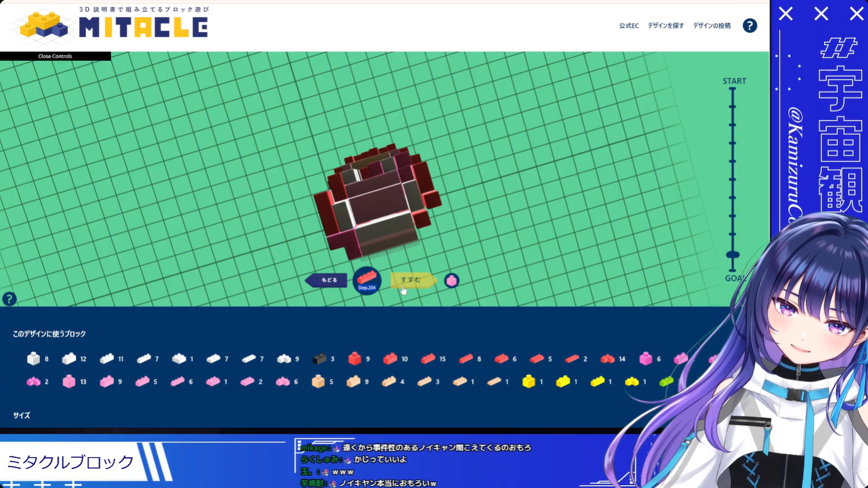Select the peach block with count 9
Image resolution: width=868 pixels, height=488 pixels.
pos(353,381)
